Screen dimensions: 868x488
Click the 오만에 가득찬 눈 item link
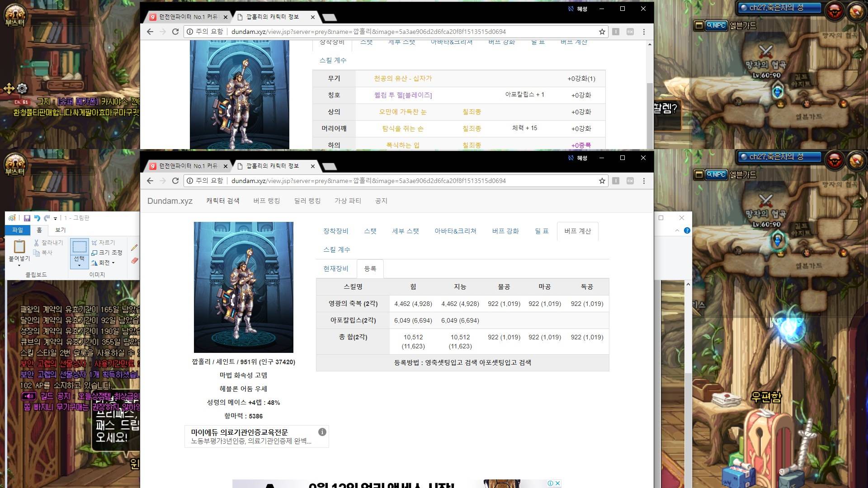[403, 112]
